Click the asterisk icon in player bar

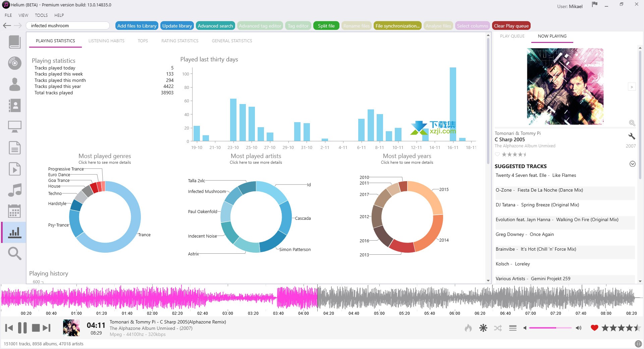click(x=483, y=328)
